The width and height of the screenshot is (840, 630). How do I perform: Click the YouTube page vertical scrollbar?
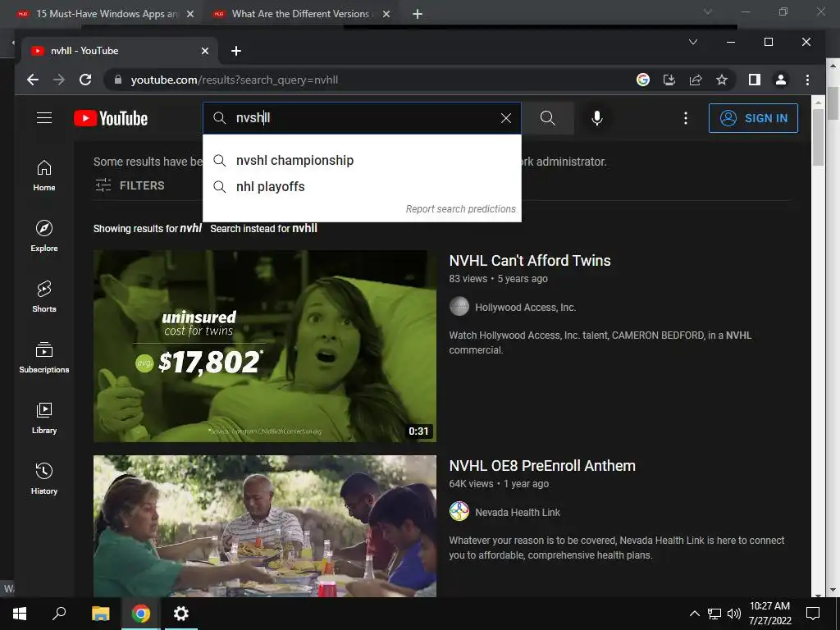(818, 138)
